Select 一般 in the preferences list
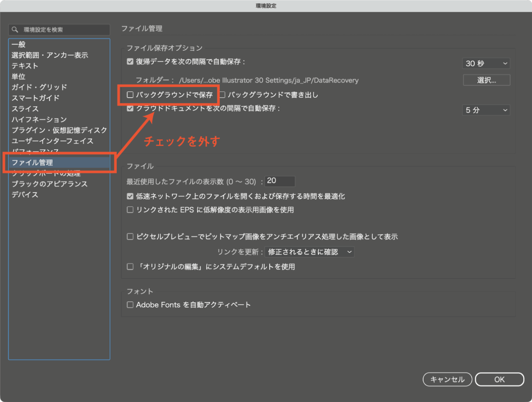The height and width of the screenshot is (402, 532). (19, 44)
